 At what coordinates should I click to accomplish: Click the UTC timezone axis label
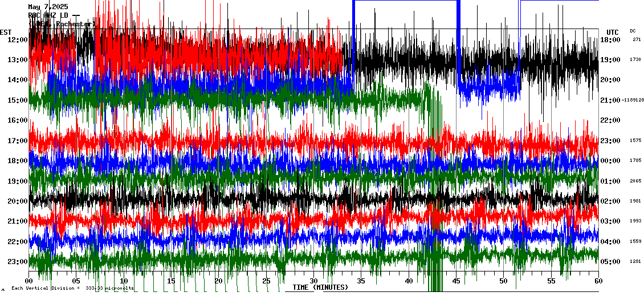[x=613, y=32]
